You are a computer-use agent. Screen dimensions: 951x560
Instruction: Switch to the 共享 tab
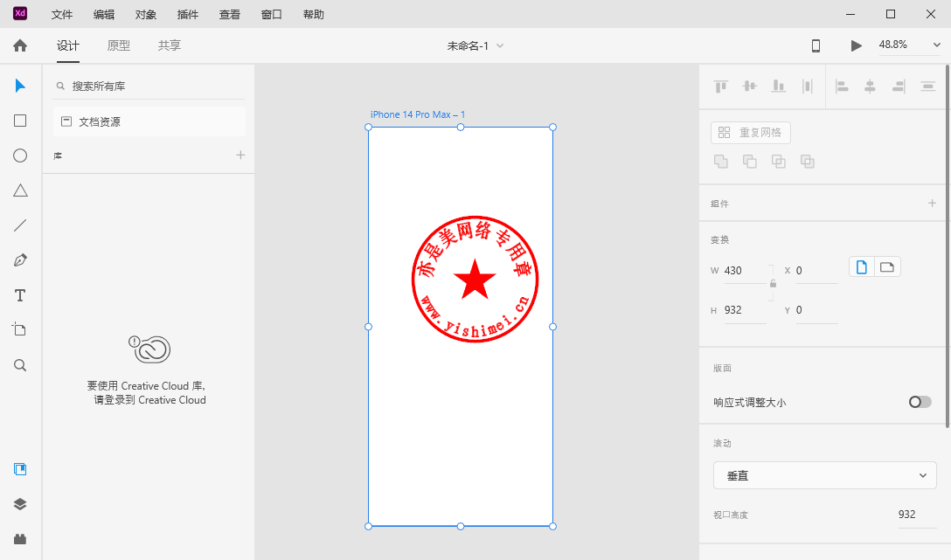[x=170, y=45]
